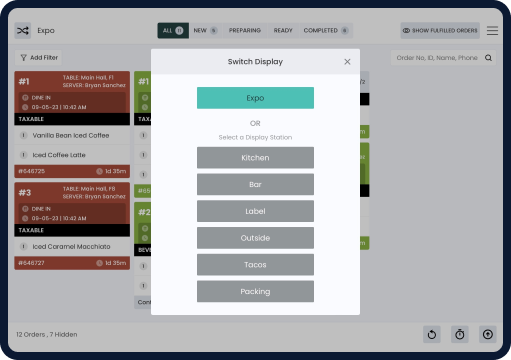Click the refresh orders icon
Screen dimensions: 511x360
(432, 334)
